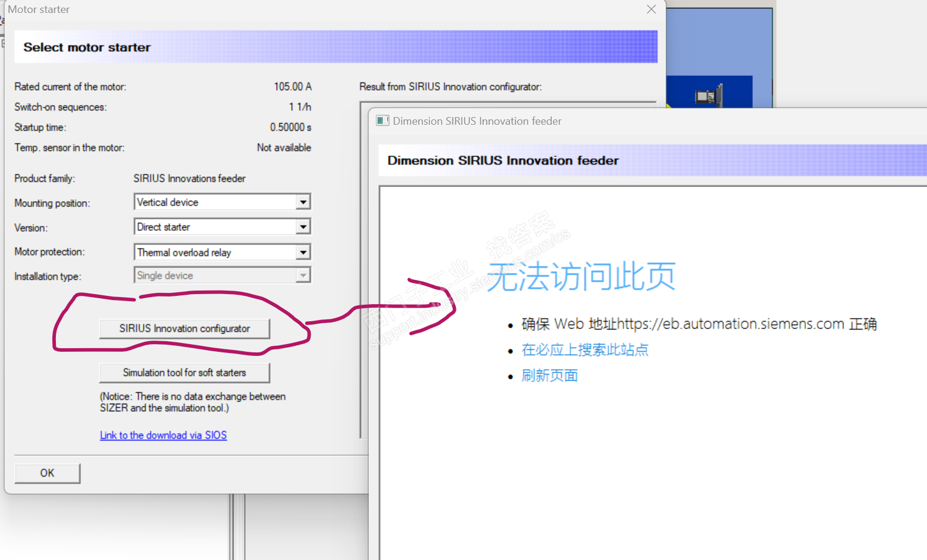Follow the Link to the download via SIOS
This screenshot has height=560, width=927.
click(164, 435)
